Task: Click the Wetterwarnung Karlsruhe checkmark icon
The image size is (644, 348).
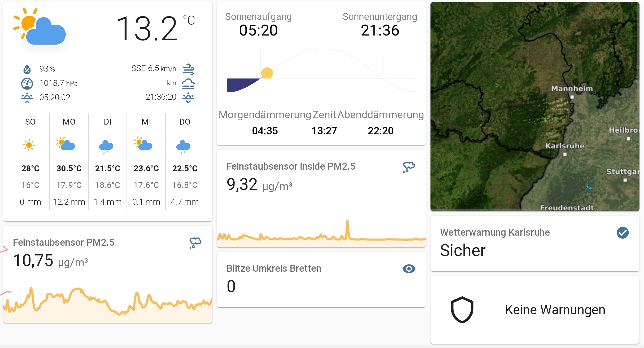Action: coord(622,233)
